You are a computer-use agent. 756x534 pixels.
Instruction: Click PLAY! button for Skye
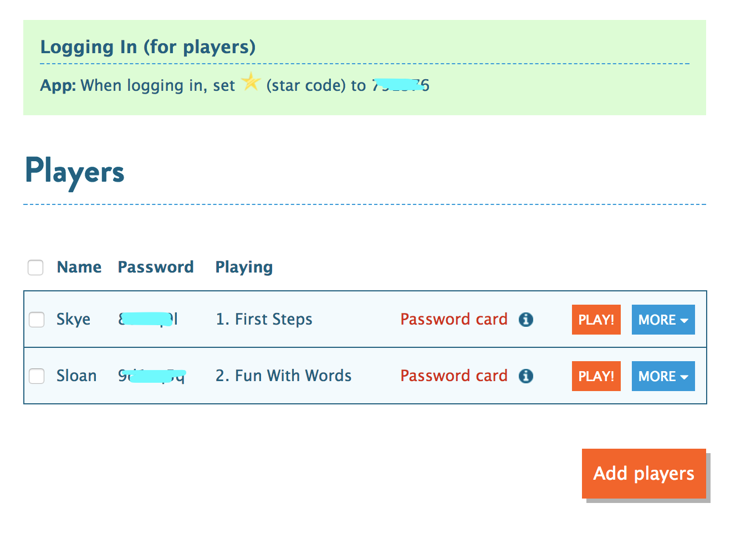pos(596,320)
